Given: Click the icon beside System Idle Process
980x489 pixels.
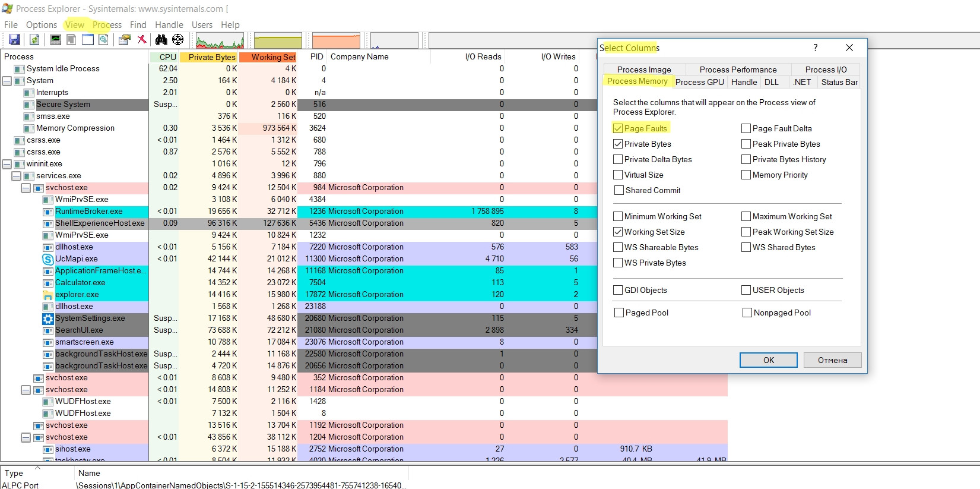Looking at the screenshot, I should pyautogui.click(x=20, y=69).
